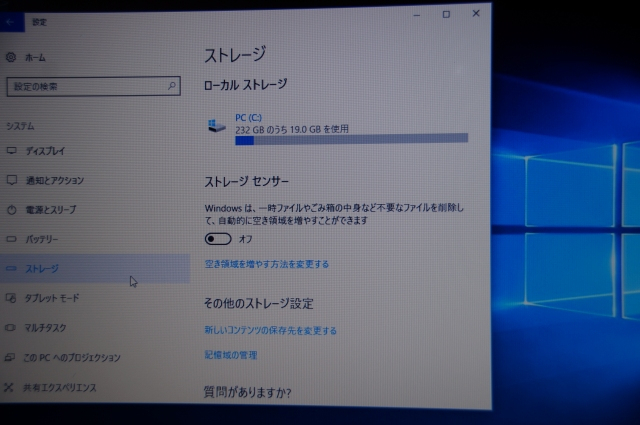640x425 pixels.
Task: Click the Home (ホーム) gear icon
Action: (10, 57)
